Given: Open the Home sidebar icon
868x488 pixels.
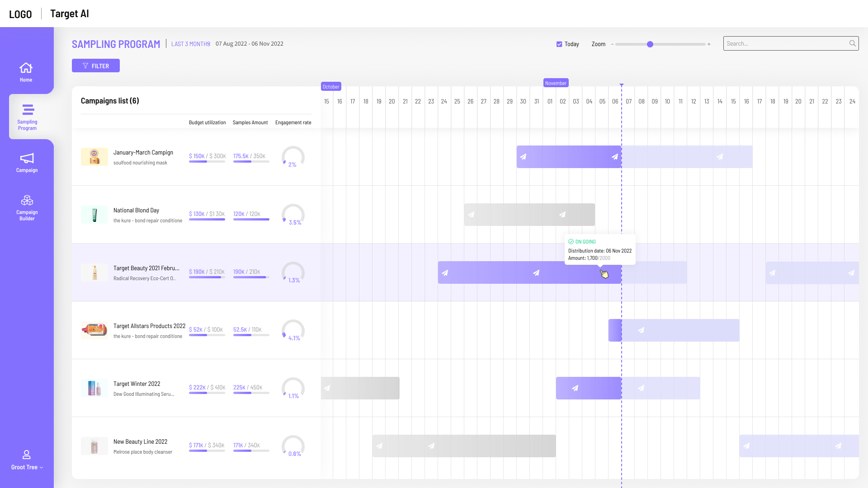Looking at the screenshot, I should [x=26, y=68].
